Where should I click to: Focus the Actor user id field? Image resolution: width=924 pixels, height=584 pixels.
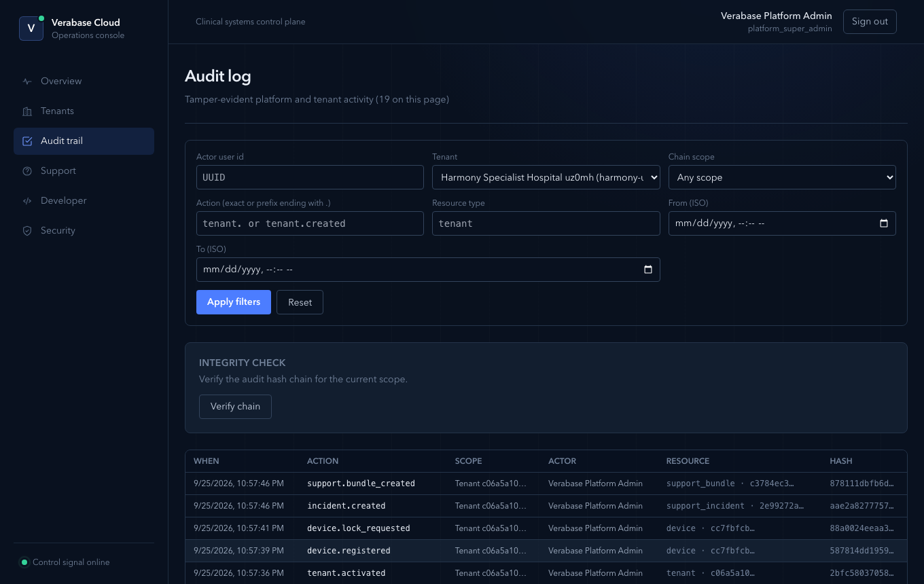point(310,177)
